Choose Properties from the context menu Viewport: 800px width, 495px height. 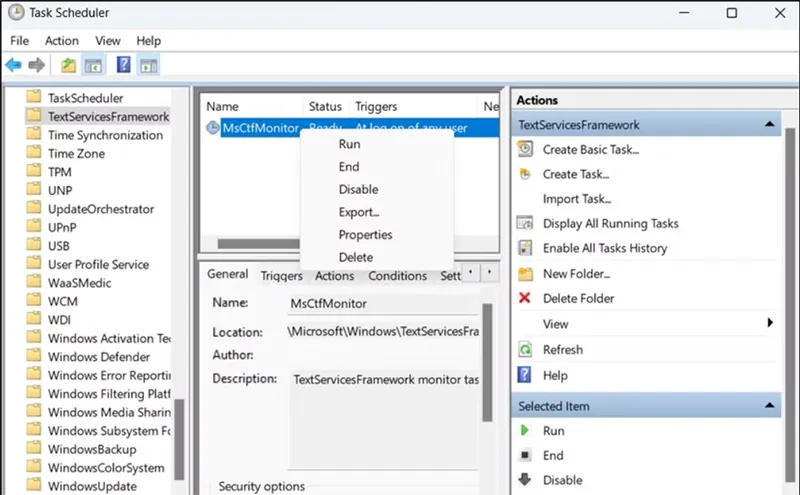point(365,235)
